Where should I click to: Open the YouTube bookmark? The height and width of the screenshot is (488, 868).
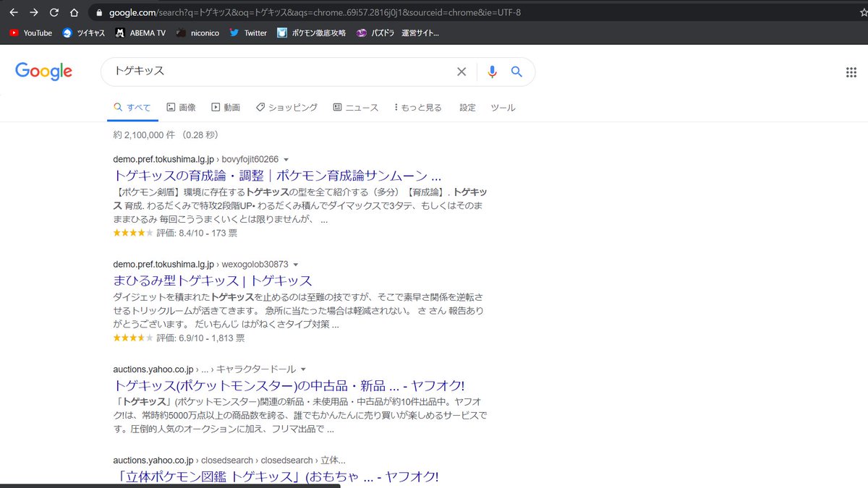30,33
